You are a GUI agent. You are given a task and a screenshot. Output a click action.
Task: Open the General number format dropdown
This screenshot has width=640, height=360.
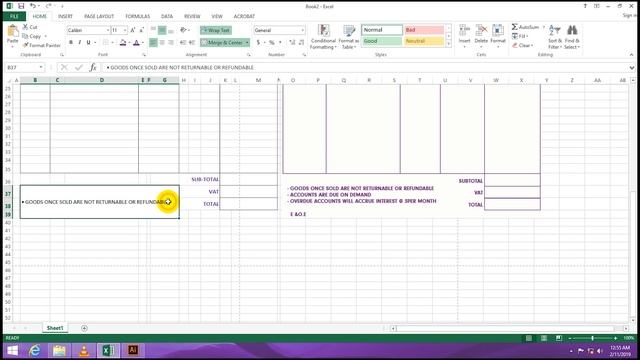[x=302, y=30]
